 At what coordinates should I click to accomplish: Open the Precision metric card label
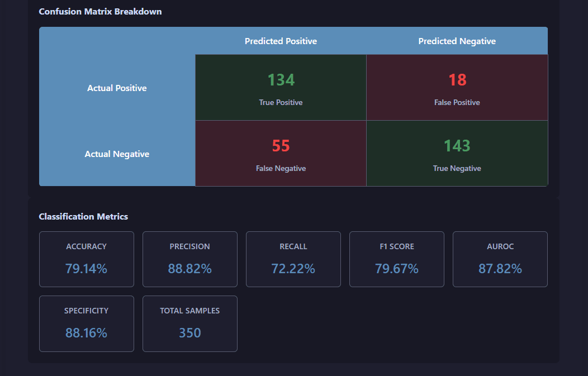[x=189, y=246]
